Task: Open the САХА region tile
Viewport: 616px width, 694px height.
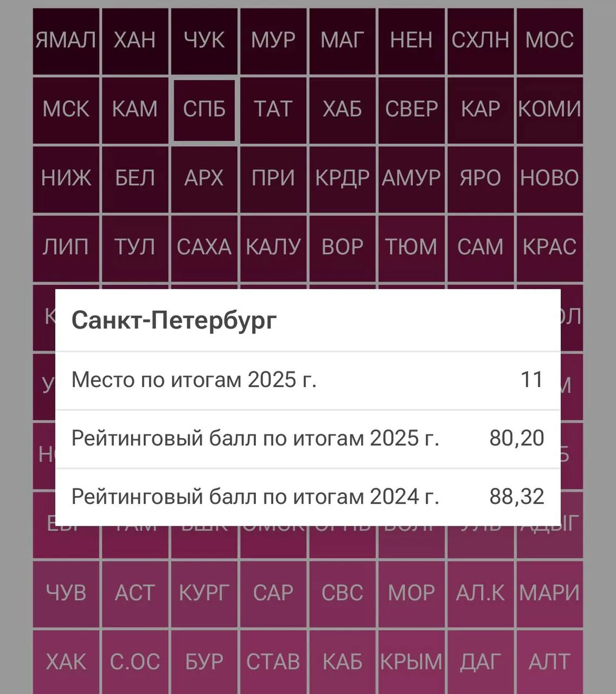Action: [x=204, y=248]
